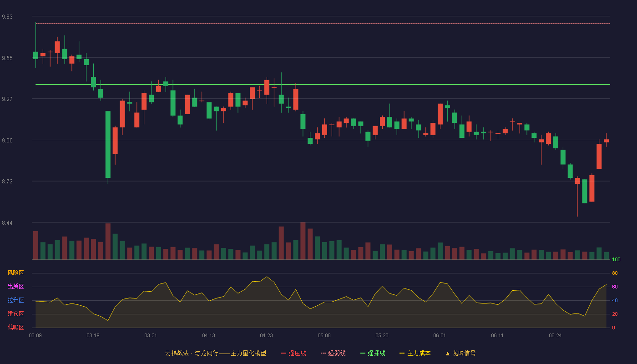Viewport: 637px width, 364px height.
Task: Toggle the 强弱线 legend item
Action: click(333, 353)
